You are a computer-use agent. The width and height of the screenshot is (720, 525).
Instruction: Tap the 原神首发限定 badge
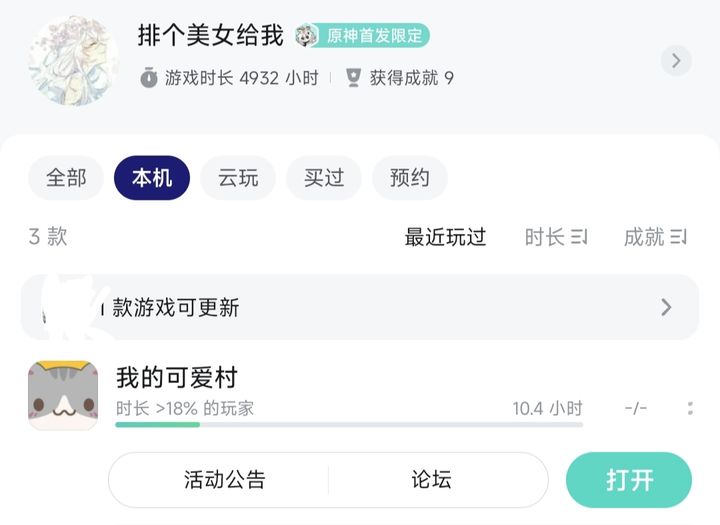tap(362, 35)
